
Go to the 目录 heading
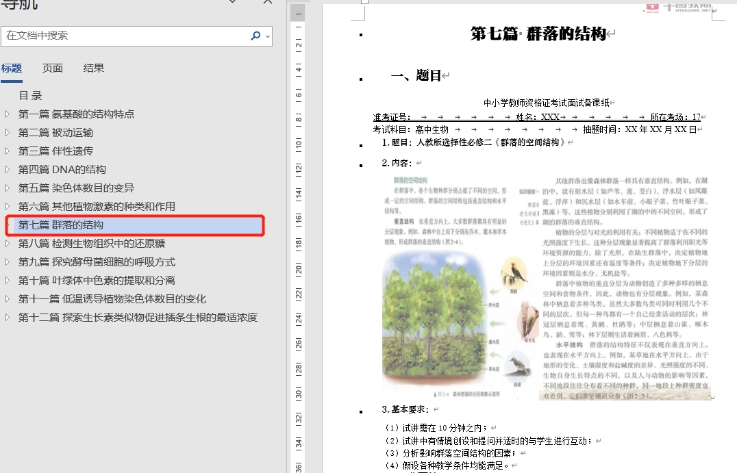30,96
